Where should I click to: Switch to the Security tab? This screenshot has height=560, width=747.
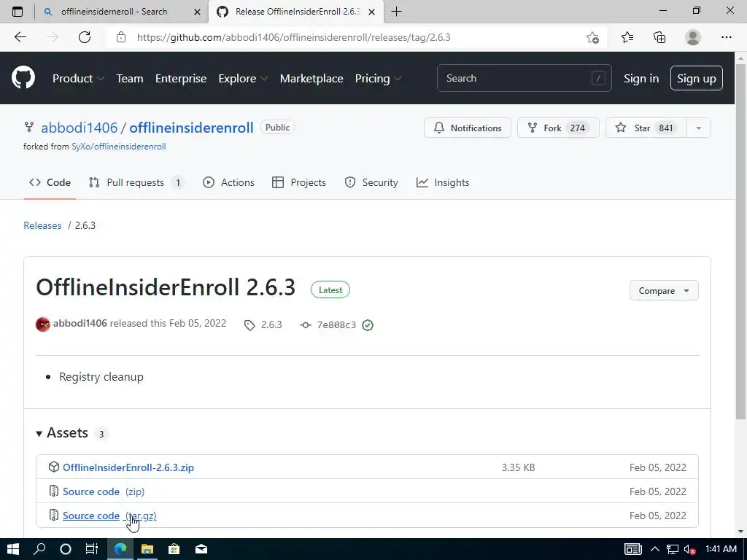371,182
